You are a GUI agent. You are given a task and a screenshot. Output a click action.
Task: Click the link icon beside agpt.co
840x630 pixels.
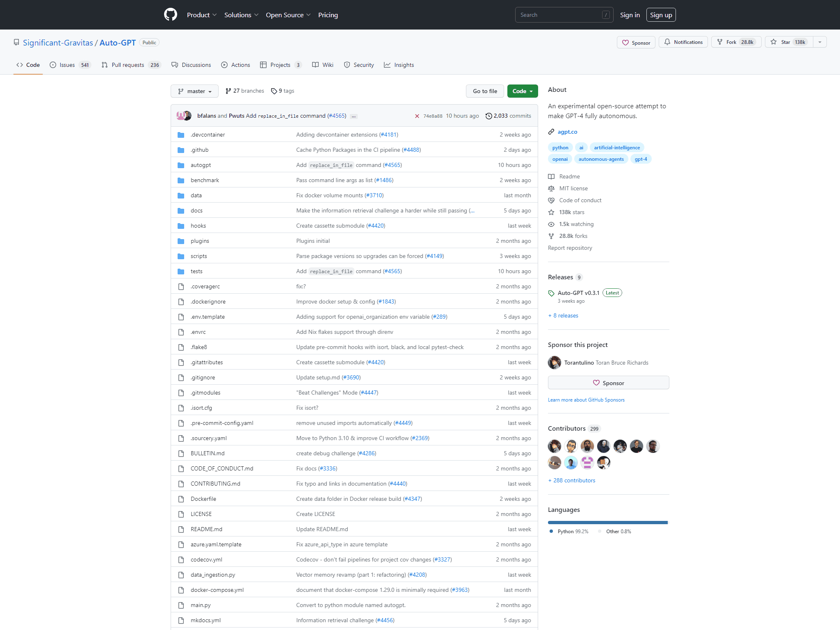(x=551, y=132)
